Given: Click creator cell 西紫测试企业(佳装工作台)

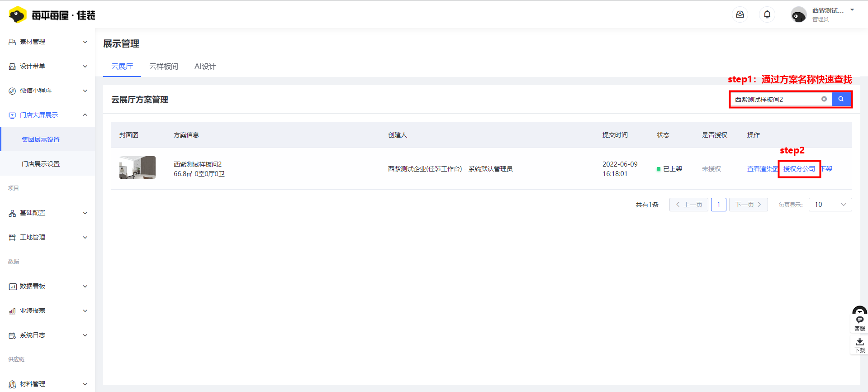Looking at the screenshot, I should point(450,169).
